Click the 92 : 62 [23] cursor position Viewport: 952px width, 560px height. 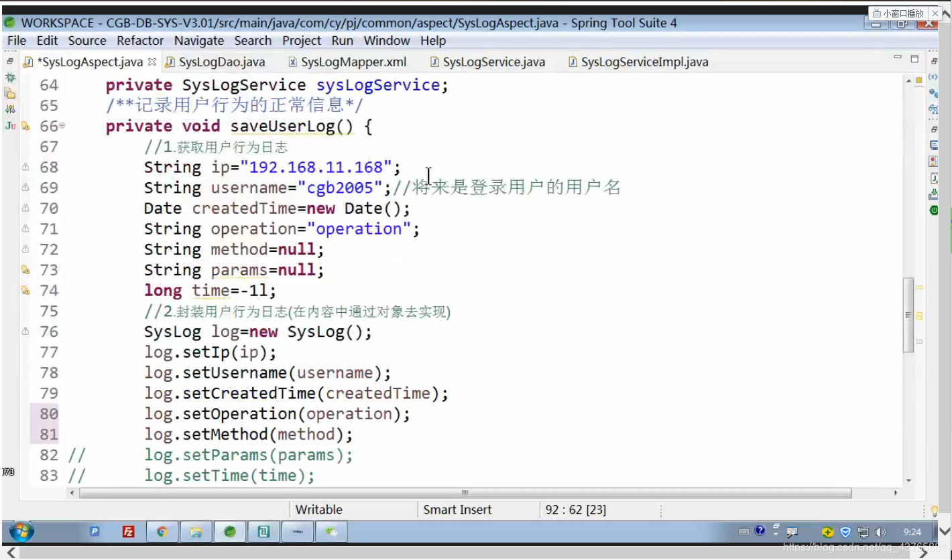tap(576, 510)
